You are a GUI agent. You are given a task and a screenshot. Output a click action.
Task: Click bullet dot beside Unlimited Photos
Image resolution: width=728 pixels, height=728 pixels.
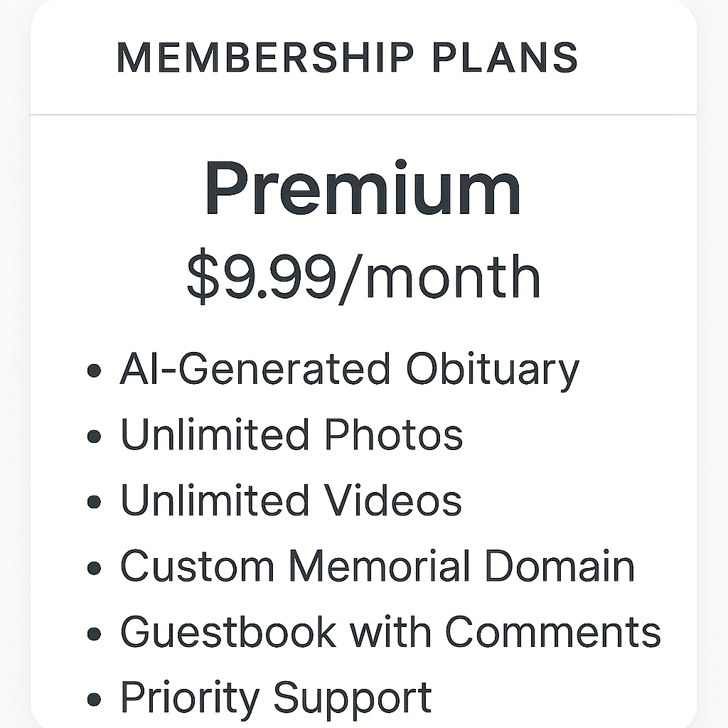click(93, 437)
